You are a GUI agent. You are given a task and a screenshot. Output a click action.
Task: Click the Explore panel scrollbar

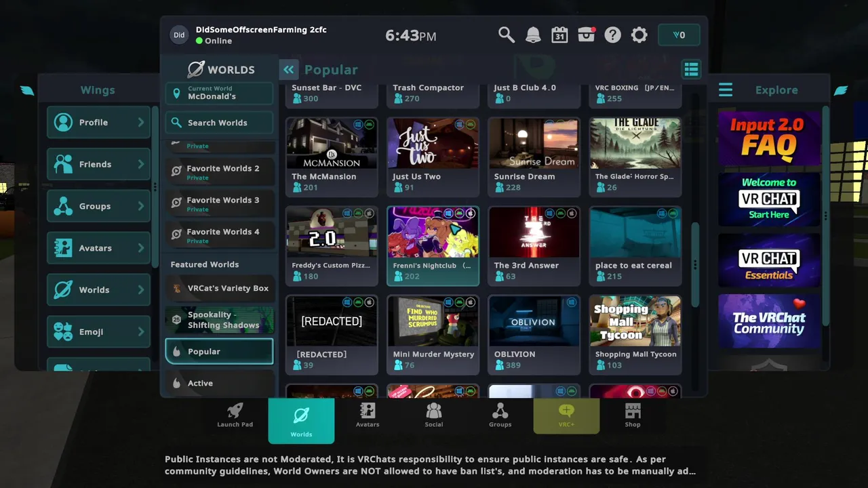[825, 216]
